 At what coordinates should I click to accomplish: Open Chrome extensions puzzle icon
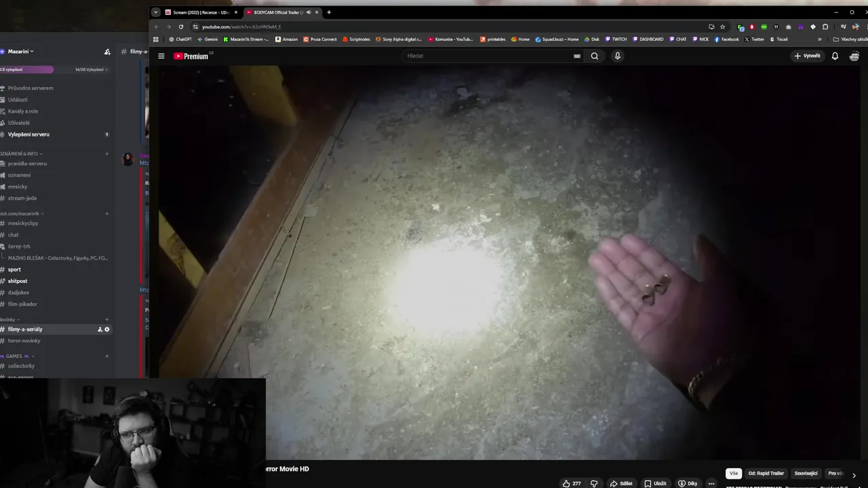click(825, 26)
